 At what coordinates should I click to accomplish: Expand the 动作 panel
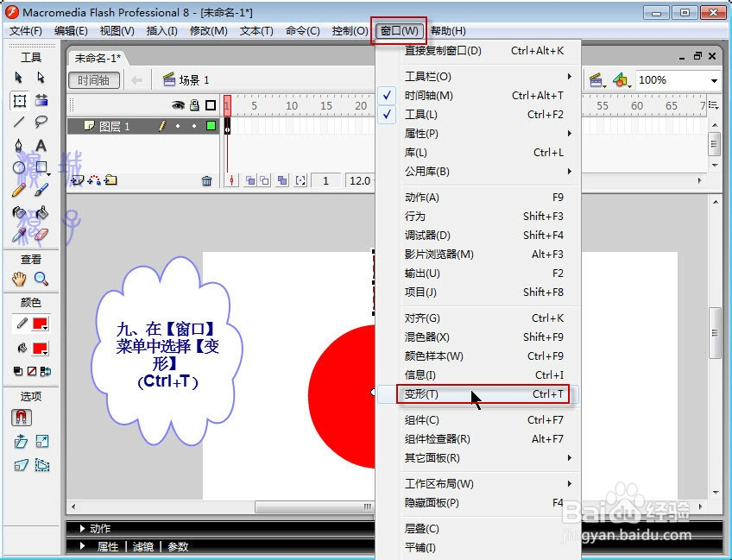[82, 528]
